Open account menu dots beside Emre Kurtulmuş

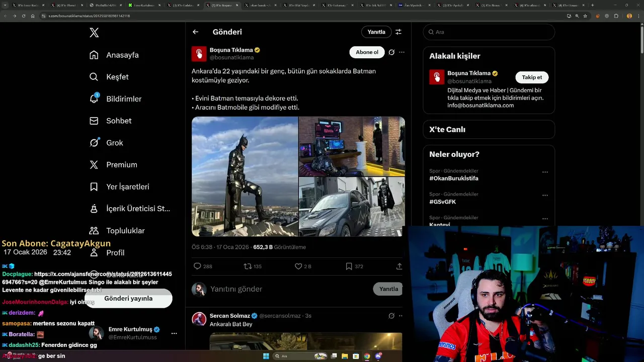click(174, 333)
